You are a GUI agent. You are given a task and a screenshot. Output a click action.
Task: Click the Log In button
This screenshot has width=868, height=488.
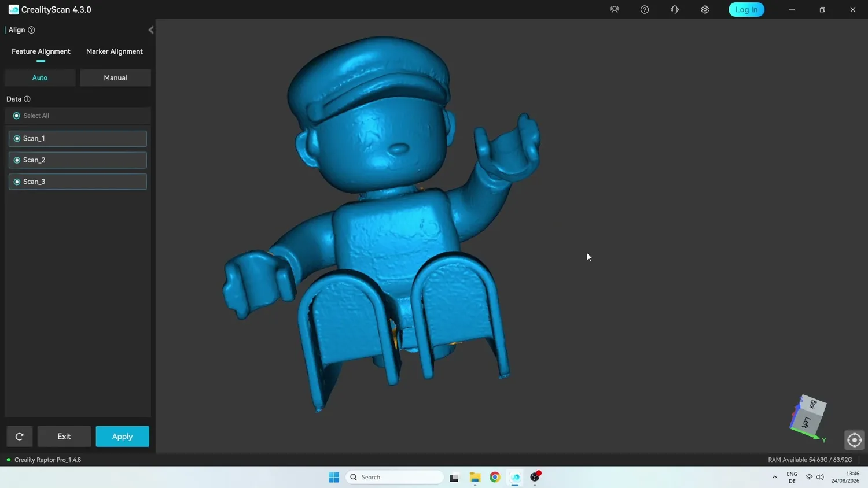[746, 9]
